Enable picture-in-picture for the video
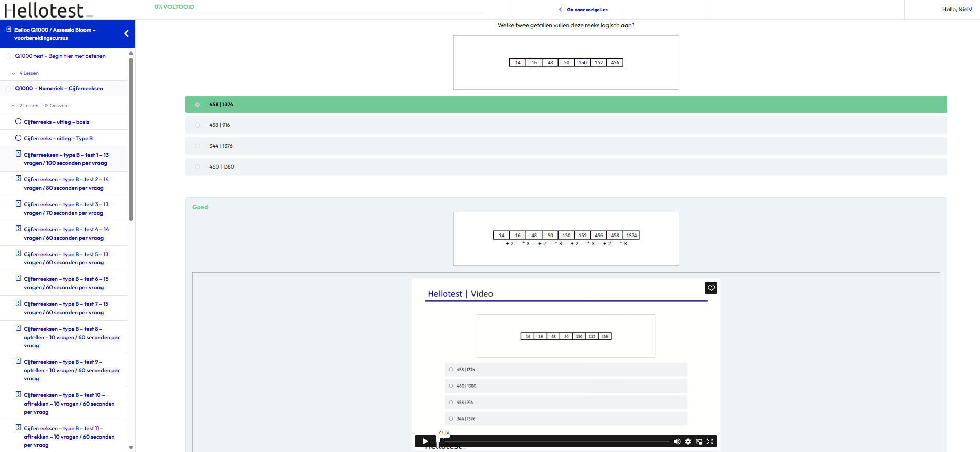Viewport: 980px width, 452px height. click(699, 442)
